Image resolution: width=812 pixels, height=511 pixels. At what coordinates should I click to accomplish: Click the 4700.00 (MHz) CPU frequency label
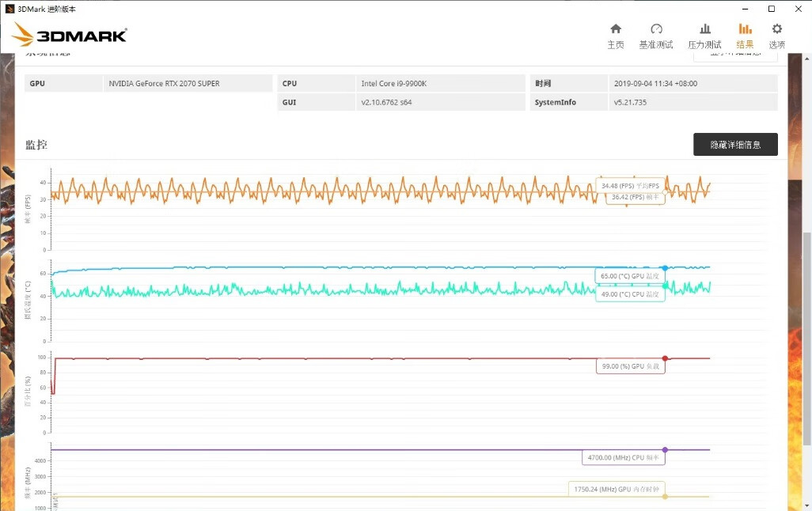coord(624,458)
